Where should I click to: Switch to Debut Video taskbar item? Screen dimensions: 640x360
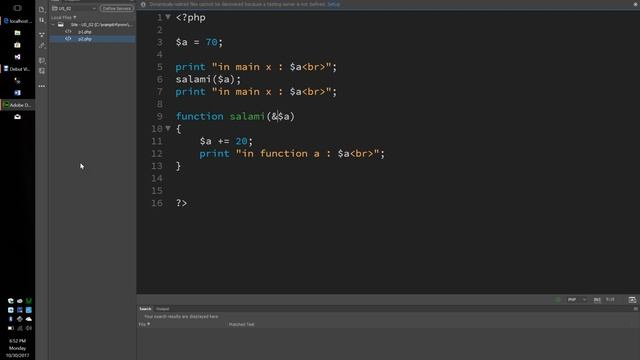click(x=18, y=69)
